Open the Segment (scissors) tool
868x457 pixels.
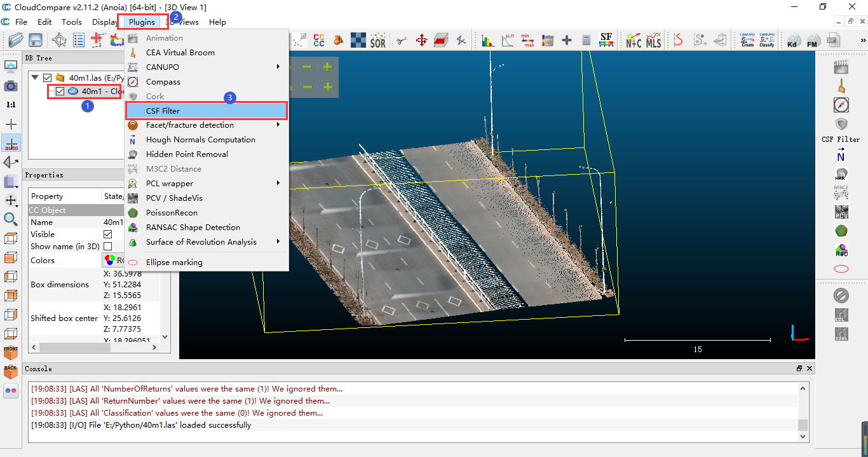point(402,39)
